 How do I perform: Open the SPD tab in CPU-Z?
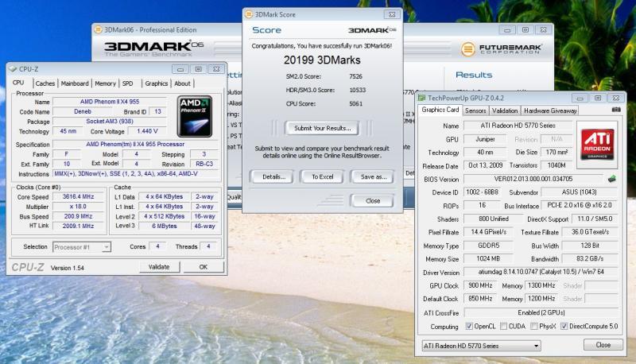(128, 83)
